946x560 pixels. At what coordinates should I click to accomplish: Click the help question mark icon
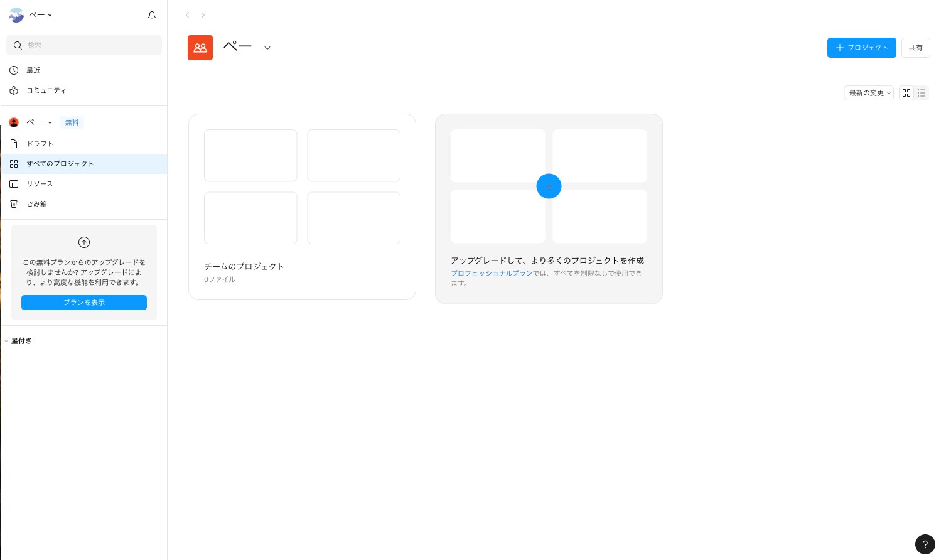pos(925,544)
